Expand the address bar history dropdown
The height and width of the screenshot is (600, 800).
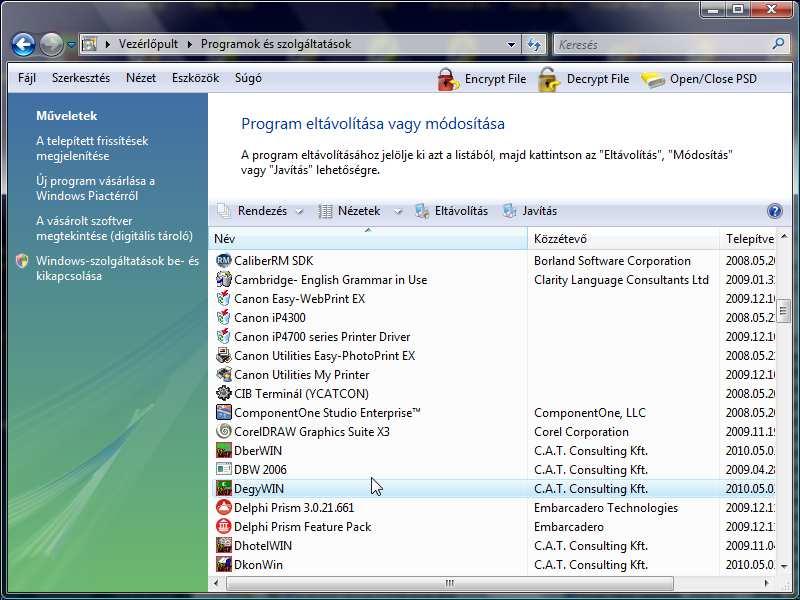(x=511, y=44)
